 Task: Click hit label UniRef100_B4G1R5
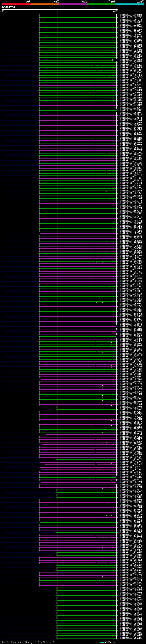click(131, 329)
